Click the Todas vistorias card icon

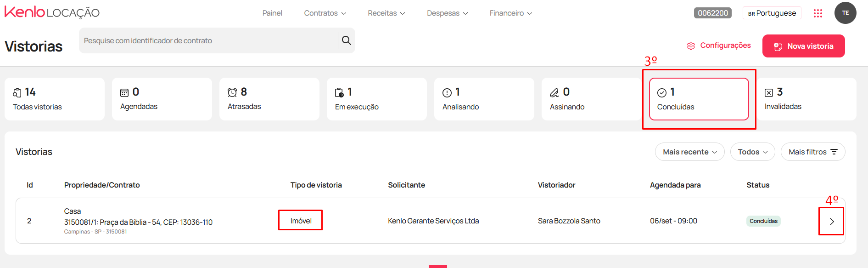tap(17, 93)
